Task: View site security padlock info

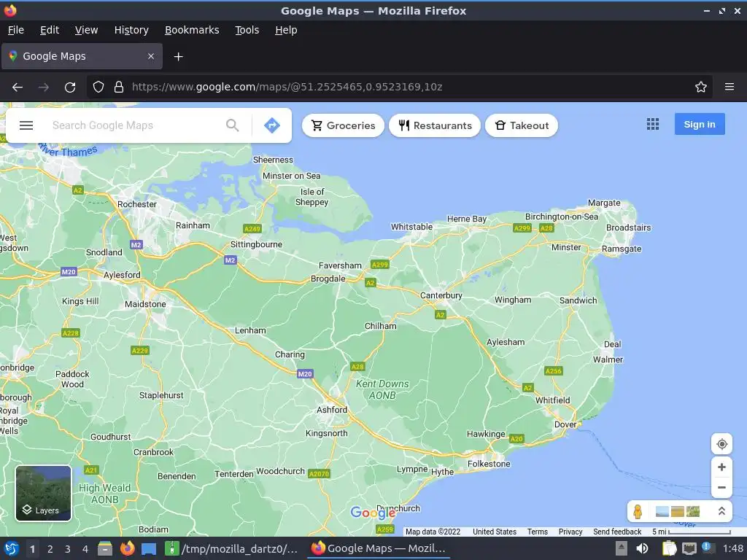Action: coord(119,87)
